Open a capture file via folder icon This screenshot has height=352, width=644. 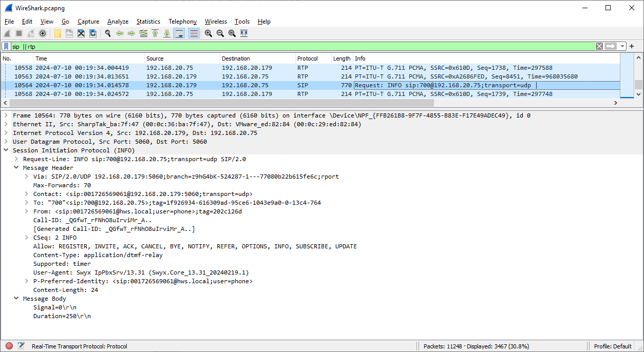(58, 33)
